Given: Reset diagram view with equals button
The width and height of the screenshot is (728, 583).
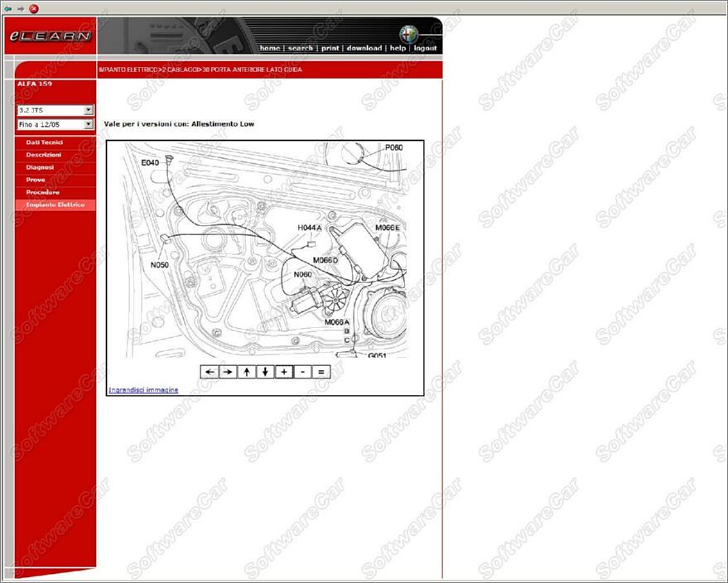Looking at the screenshot, I should 321,372.
